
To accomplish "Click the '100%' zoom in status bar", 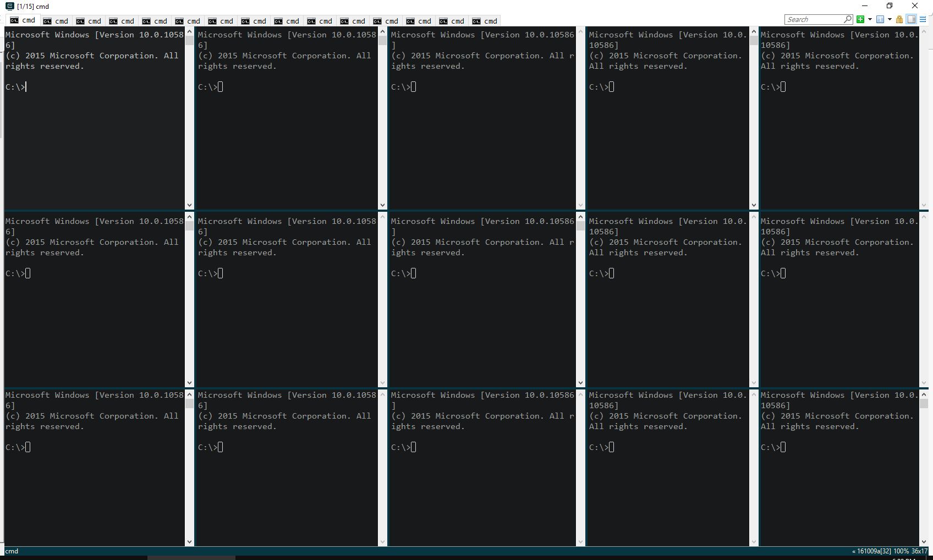I will pyautogui.click(x=901, y=551).
